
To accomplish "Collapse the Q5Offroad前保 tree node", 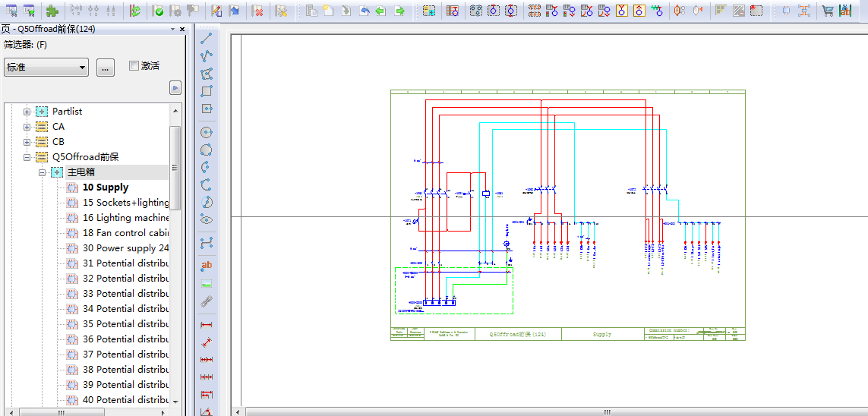I will pos(27,157).
